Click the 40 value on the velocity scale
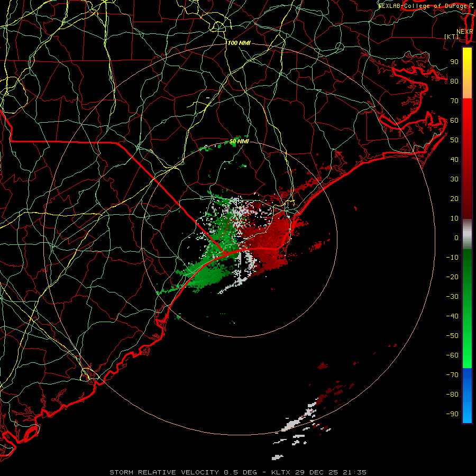The width and height of the screenshot is (476, 476). [454, 159]
